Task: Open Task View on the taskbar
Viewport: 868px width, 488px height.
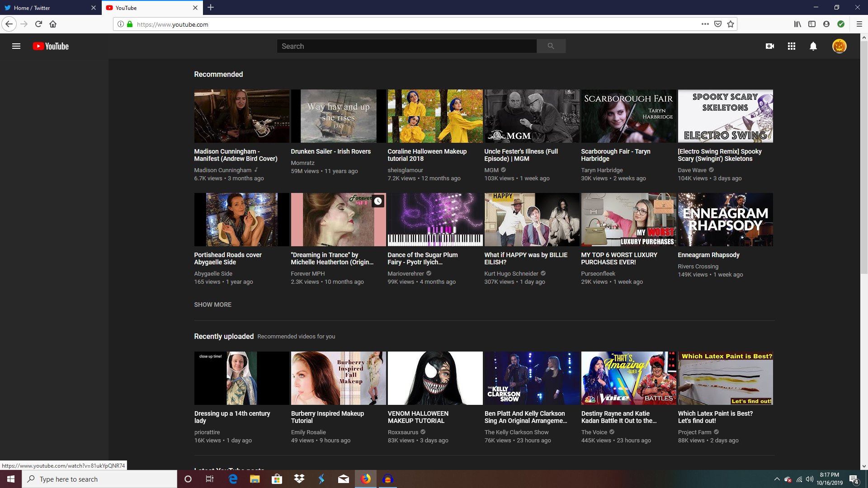Action: click(x=210, y=479)
